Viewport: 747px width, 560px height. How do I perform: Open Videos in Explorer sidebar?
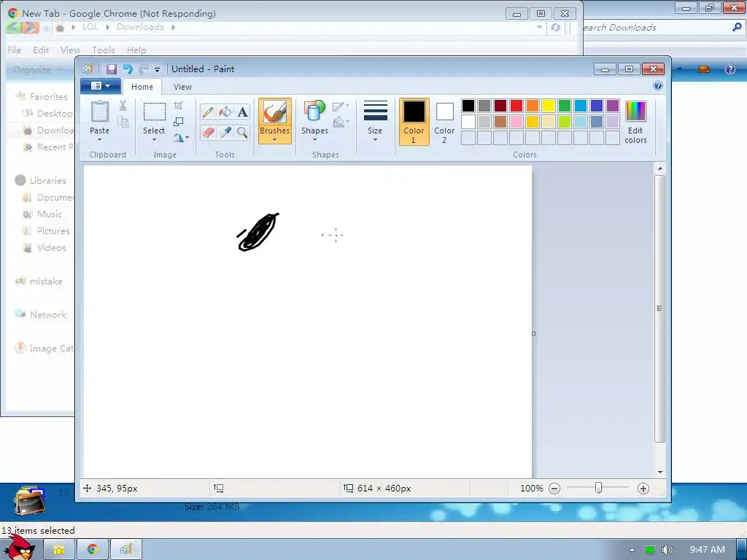52,248
